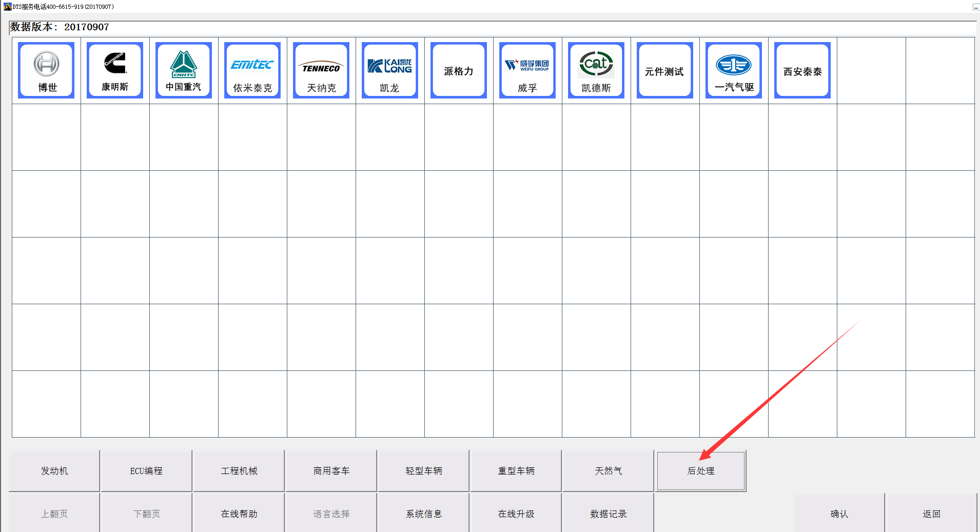The image size is (980, 532).
Task: Click the 凯龙 Kailong brand icon
Action: coord(390,70)
